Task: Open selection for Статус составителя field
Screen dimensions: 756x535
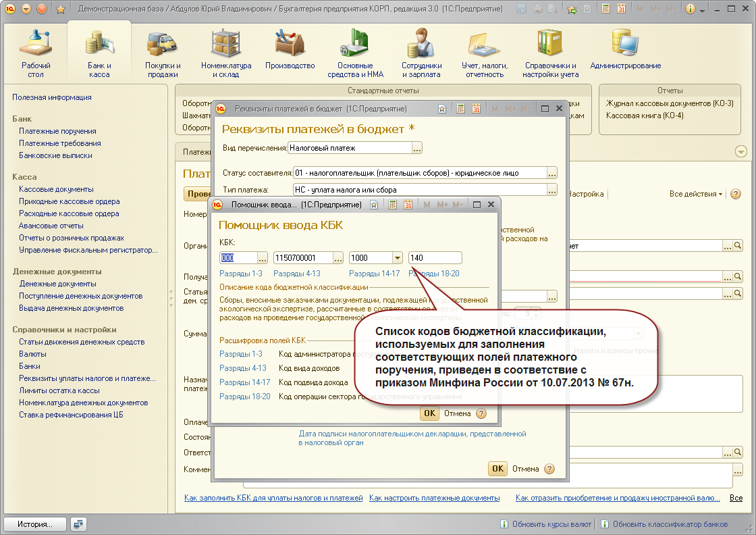Action: click(x=552, y=173)
